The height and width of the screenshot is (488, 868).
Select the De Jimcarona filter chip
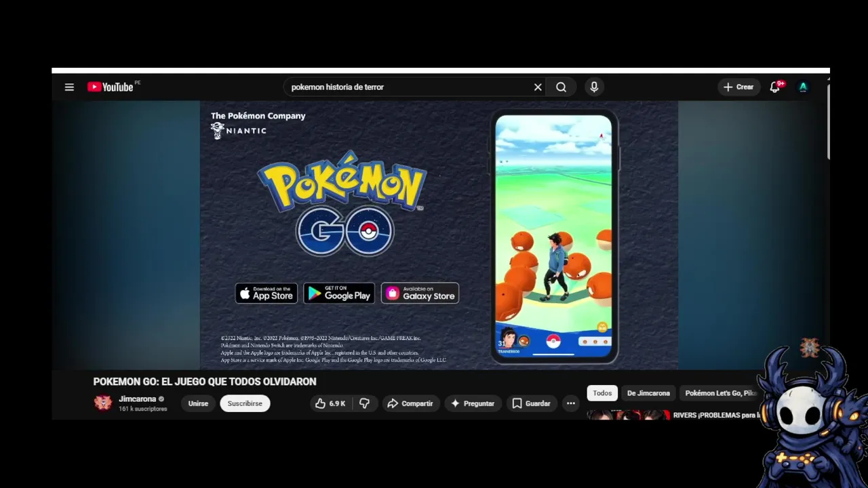pyautogui.click(x=648, y=393)
